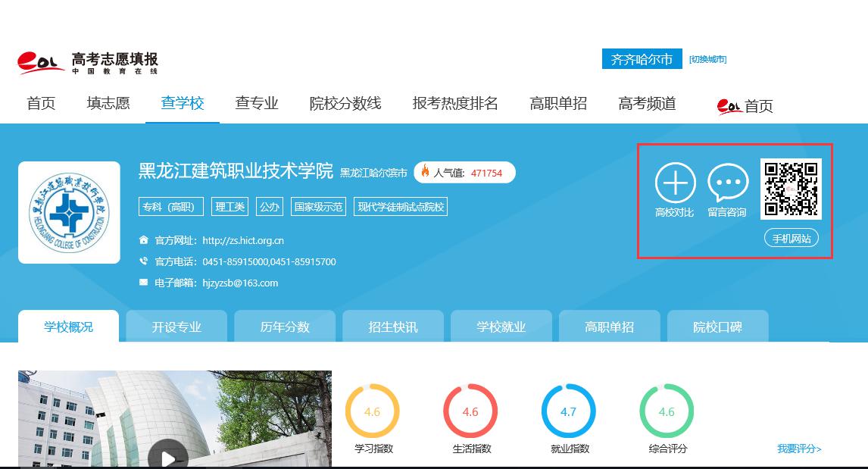Click the 就业指数 4.7 score ring
This screenshot has width=868, height=469.
[569, 411]
